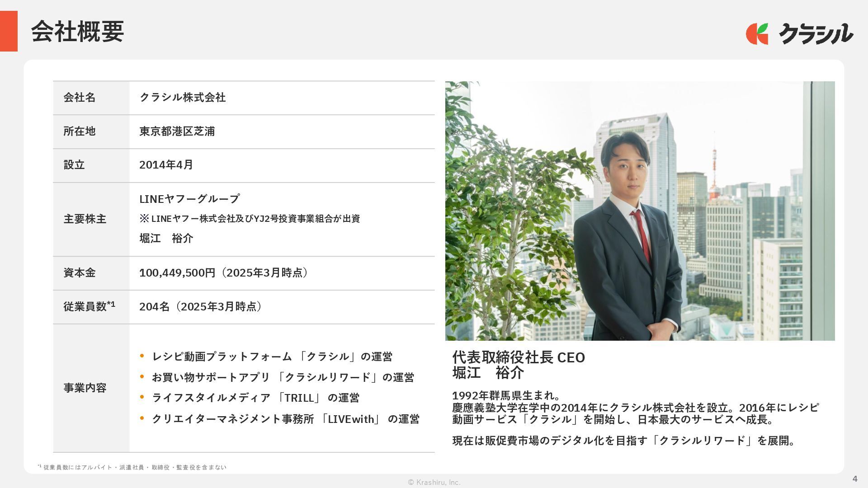This screenshot has height=488, width=868.
Task: Click the 会社概要 slide title
Action: click(x=77, y=32)
